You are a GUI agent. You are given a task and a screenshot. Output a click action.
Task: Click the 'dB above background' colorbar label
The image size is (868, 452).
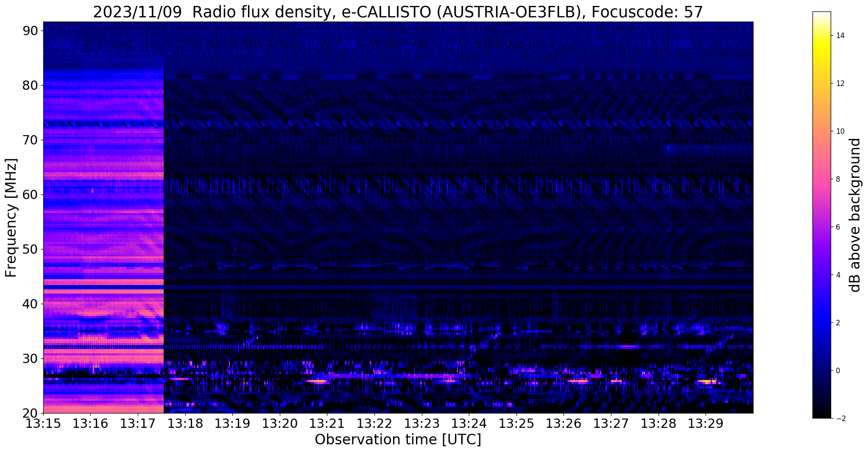coord(855,215)
